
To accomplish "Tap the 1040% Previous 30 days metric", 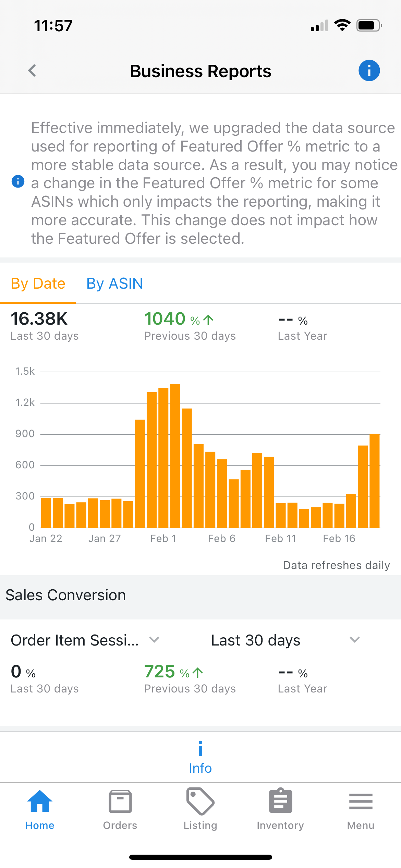I will 190,326.
